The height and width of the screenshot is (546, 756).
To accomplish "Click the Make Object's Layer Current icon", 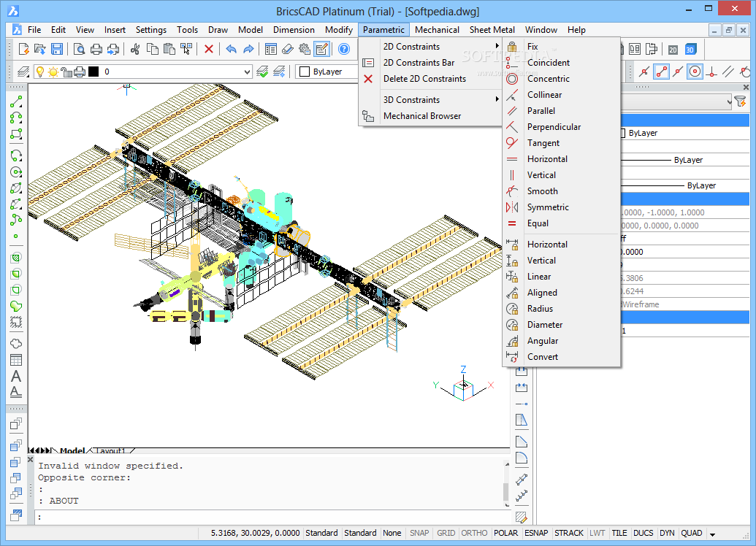I will tap(262, 72).
